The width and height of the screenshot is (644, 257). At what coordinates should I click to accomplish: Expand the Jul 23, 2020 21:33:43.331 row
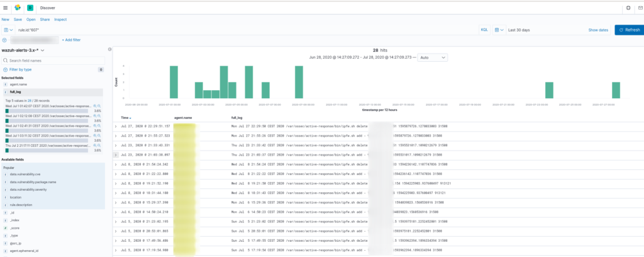116,145
